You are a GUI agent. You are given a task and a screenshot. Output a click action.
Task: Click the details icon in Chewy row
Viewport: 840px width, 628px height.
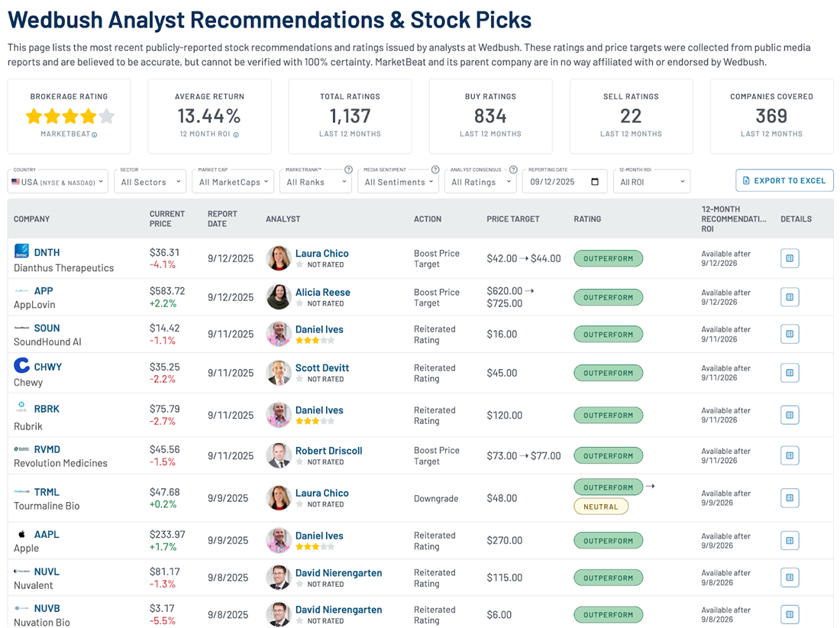click(790, 373)
